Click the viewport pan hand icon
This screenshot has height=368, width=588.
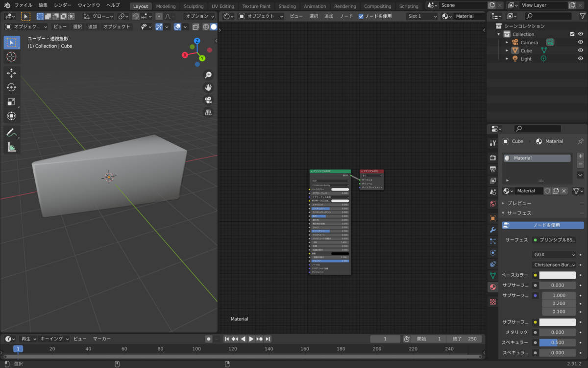coord(208,87)
